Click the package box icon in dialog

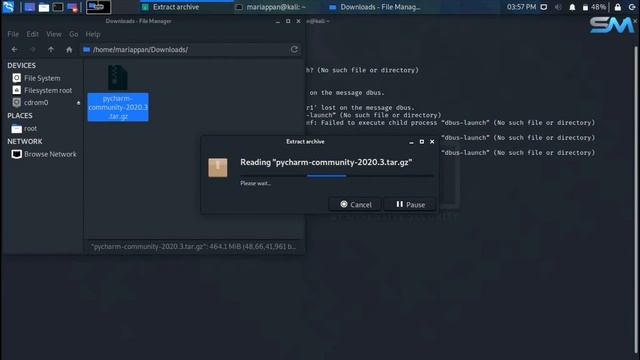coord(218,167)
